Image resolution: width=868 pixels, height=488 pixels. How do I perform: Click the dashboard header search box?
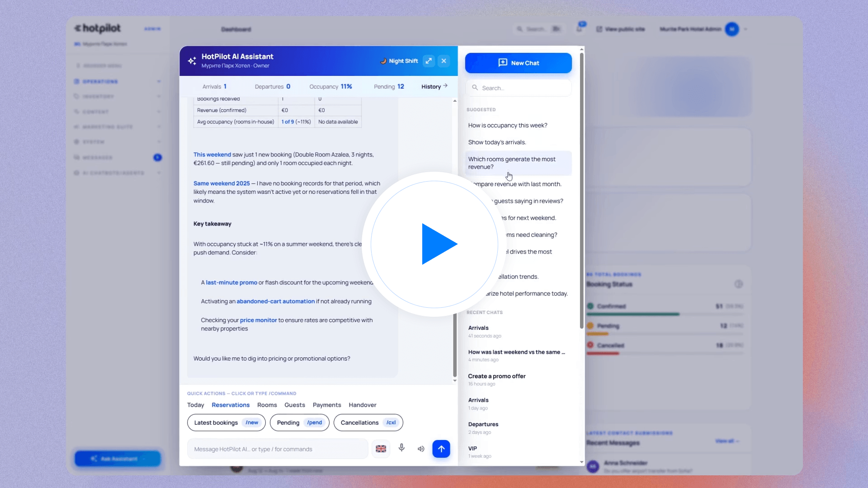[538, 29]
